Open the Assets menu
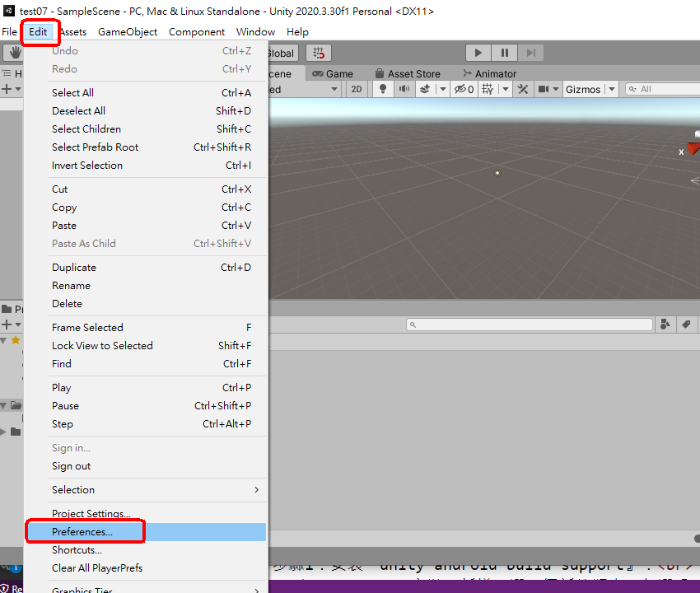 tap(72, 31)
